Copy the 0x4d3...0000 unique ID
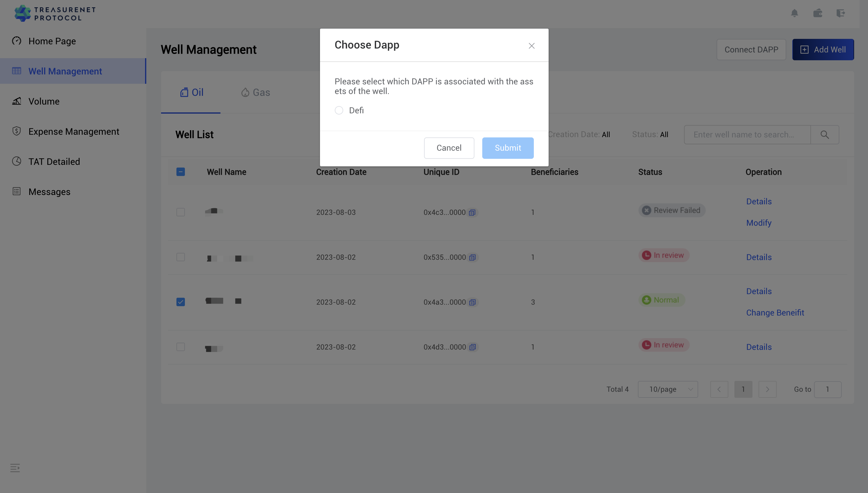Image resolution: width=868 pixels, height=493 pixels. click(472, 347)
